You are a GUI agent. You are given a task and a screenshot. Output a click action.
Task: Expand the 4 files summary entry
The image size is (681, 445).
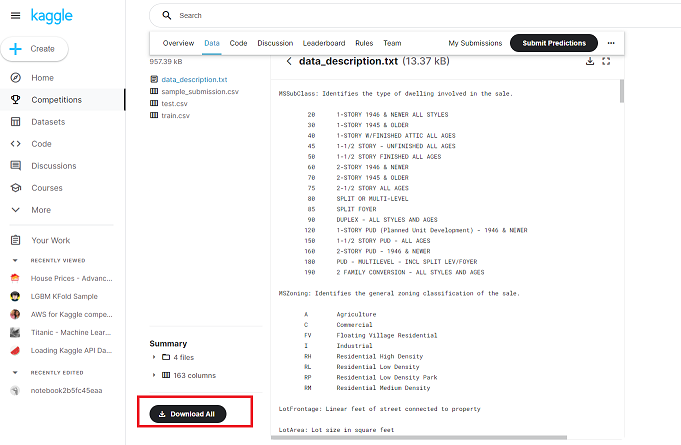click(154, 357)
